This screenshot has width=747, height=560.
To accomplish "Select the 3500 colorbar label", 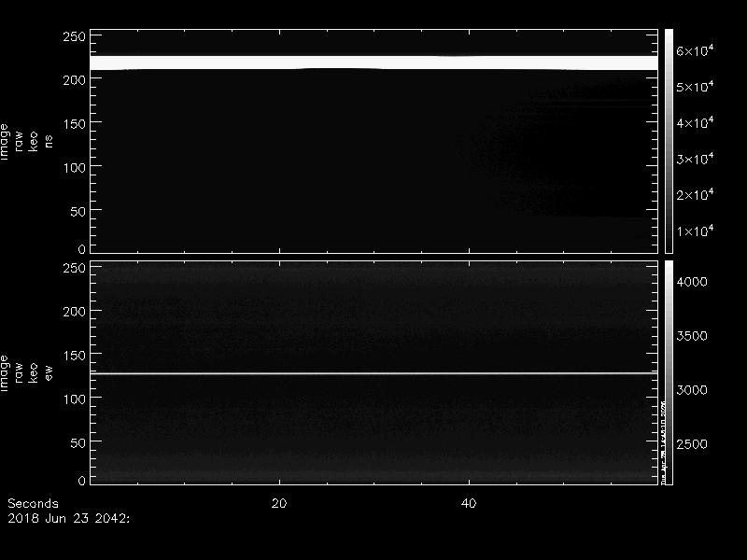I will click(692, 336).
